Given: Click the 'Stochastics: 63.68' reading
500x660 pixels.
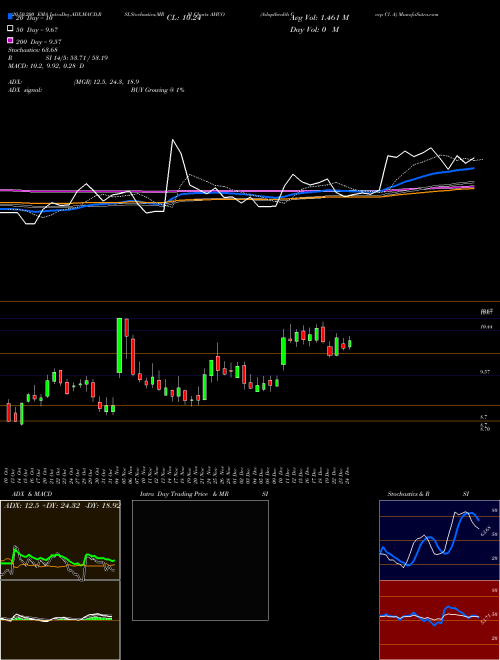Looking at the screenshot, I should tap(33, 50).
